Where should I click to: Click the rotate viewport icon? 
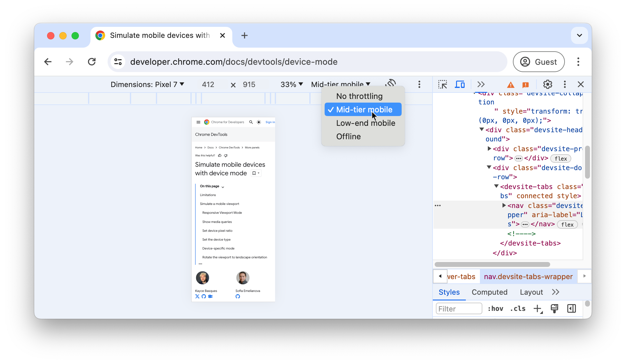click(390, 84)
